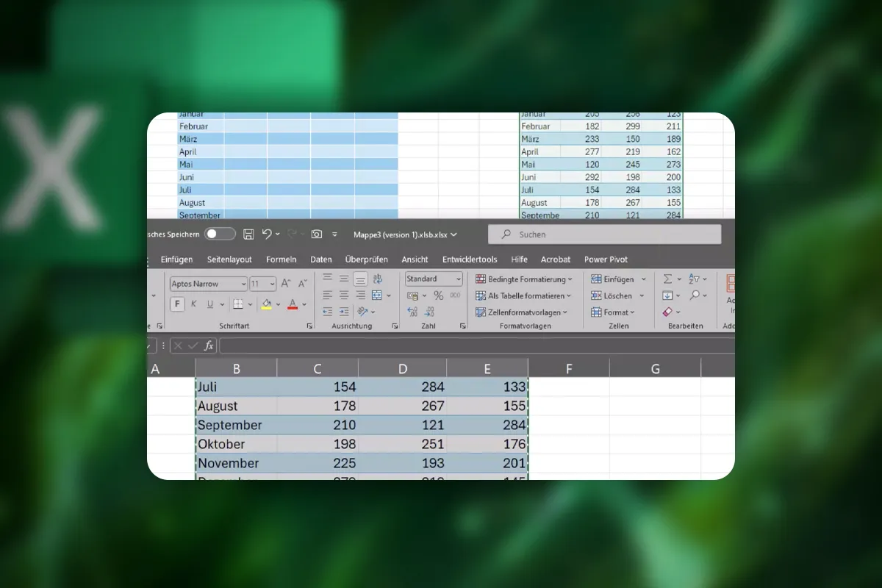Center the cell text horizontally
Image resolution: width=882 pixels, height=588 pixels.
click(x=343, y=295)
